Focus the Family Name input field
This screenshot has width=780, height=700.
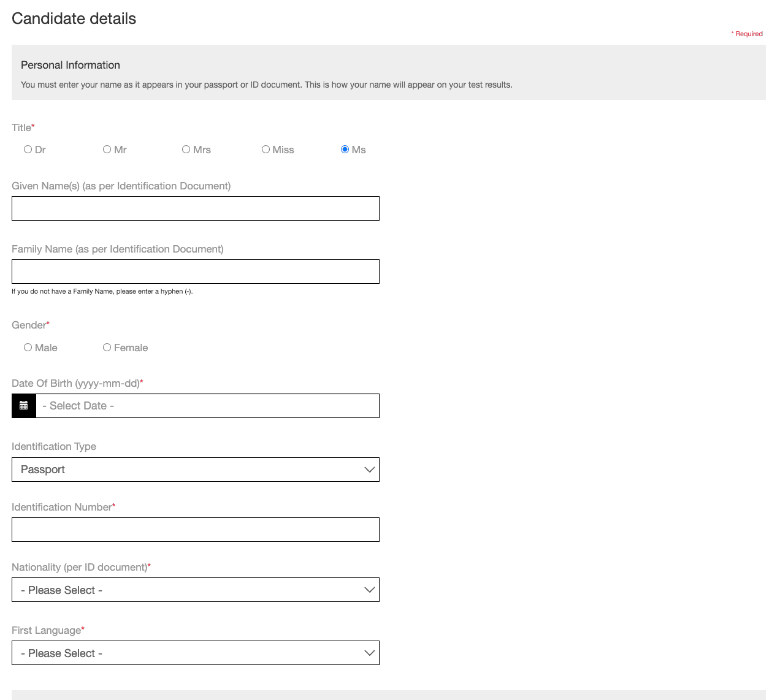pos(195,272)
